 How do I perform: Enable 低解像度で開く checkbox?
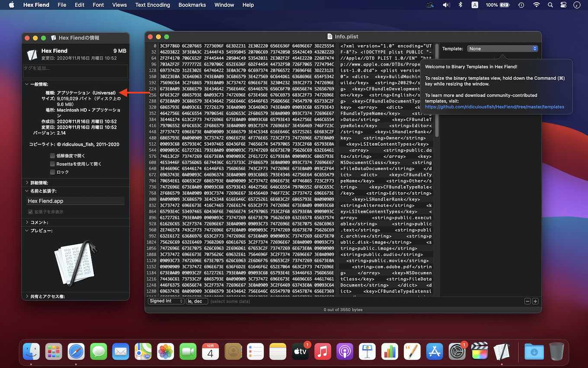tap(52, 156)
